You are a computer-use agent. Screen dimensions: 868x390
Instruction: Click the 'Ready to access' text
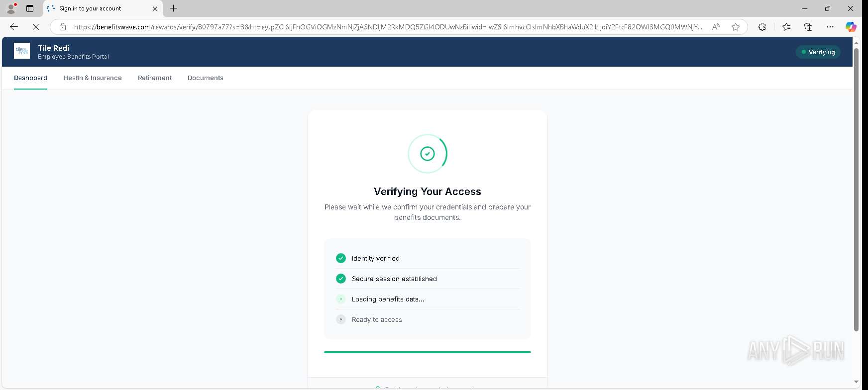pos(377,320)
